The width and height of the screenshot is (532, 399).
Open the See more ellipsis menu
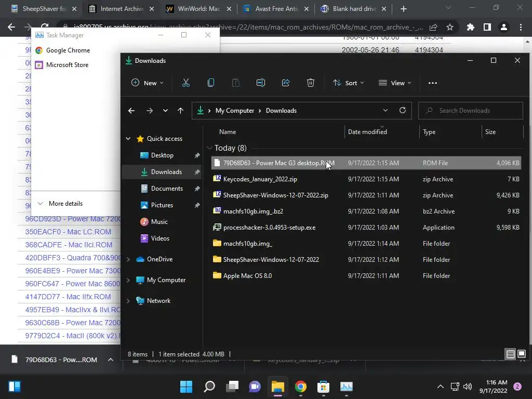click(433, 83)
